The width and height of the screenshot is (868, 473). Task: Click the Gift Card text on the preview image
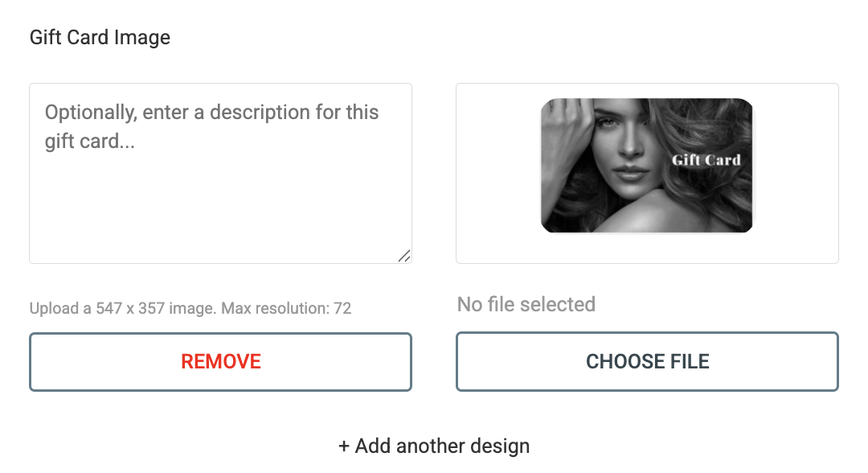[706, 160]
